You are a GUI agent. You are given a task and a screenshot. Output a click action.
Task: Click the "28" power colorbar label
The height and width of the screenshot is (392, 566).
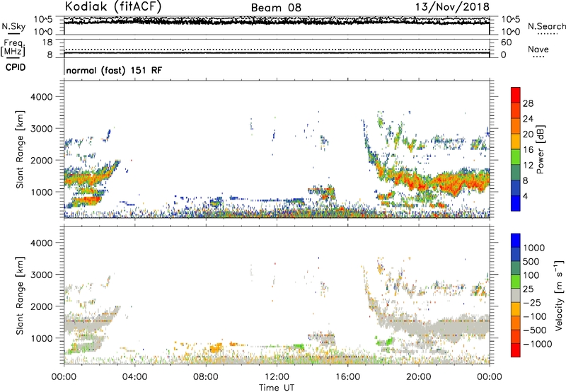point(528,103)
